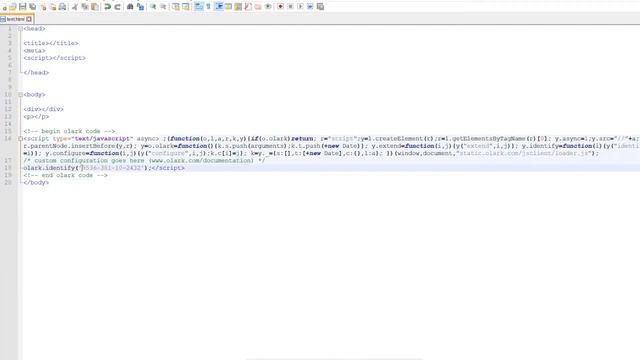This screenshot has width=640, height=360.
Task: Toggle Show All Characters icon
Action: pos(209,7)
